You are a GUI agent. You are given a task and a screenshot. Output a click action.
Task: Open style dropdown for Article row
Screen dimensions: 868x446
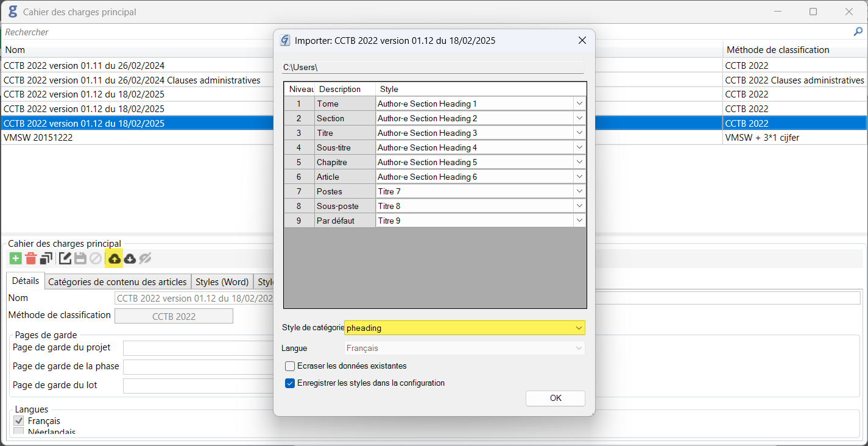click(x=579, y=177)
